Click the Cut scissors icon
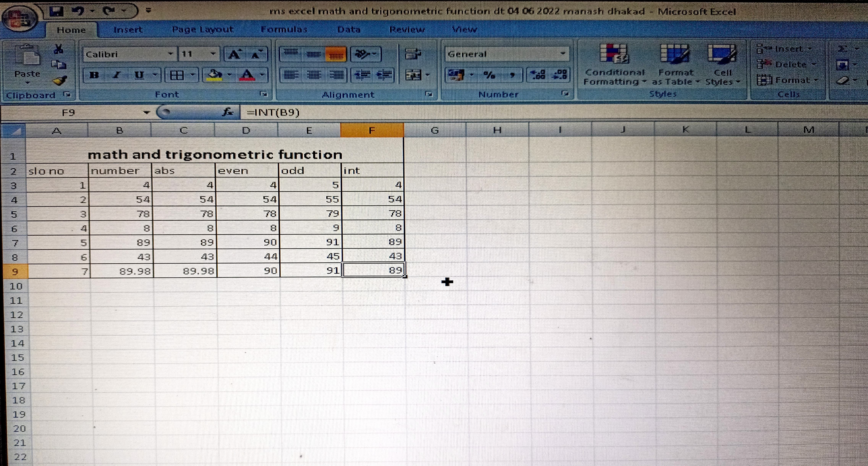 59,49
